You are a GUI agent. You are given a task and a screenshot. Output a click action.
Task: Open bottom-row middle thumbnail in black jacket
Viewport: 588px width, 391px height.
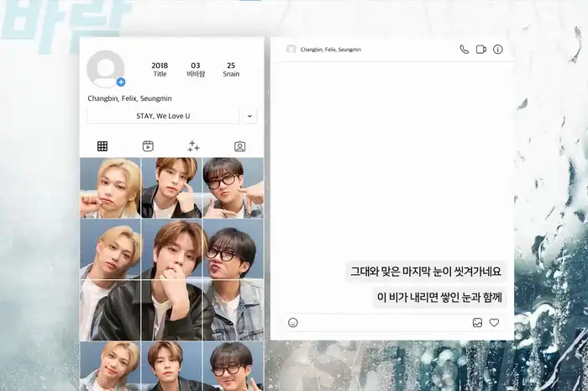(x=171, y=366)
